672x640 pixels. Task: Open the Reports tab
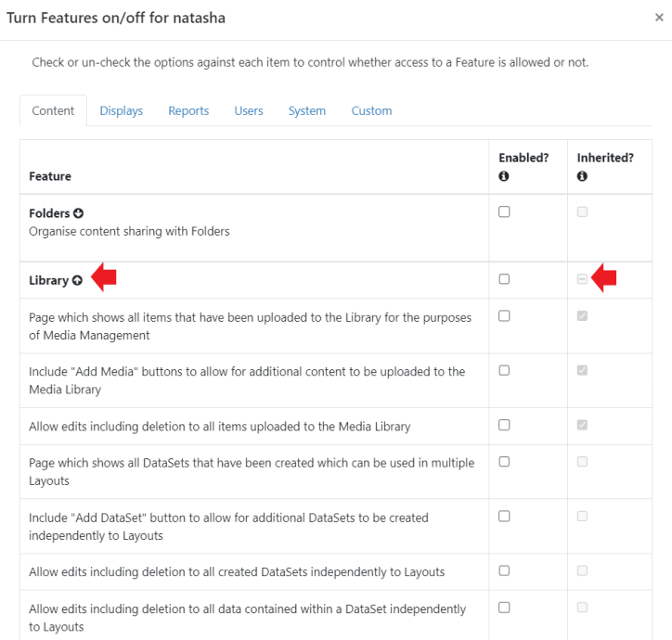[188, 110]
